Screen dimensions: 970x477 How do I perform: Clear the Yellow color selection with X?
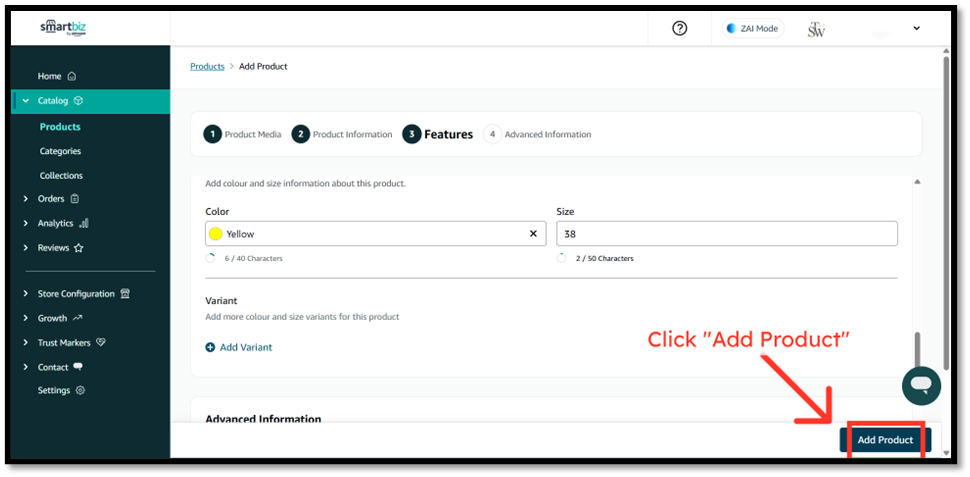(x=533, y=234)
